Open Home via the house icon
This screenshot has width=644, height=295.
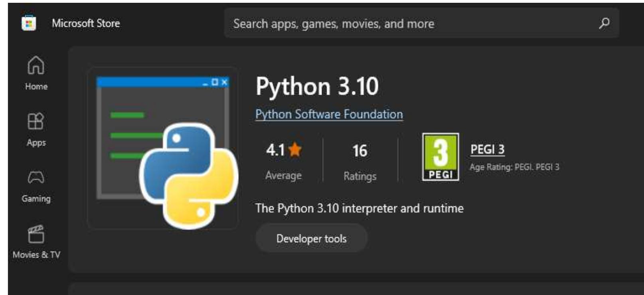tap(36, 65)
